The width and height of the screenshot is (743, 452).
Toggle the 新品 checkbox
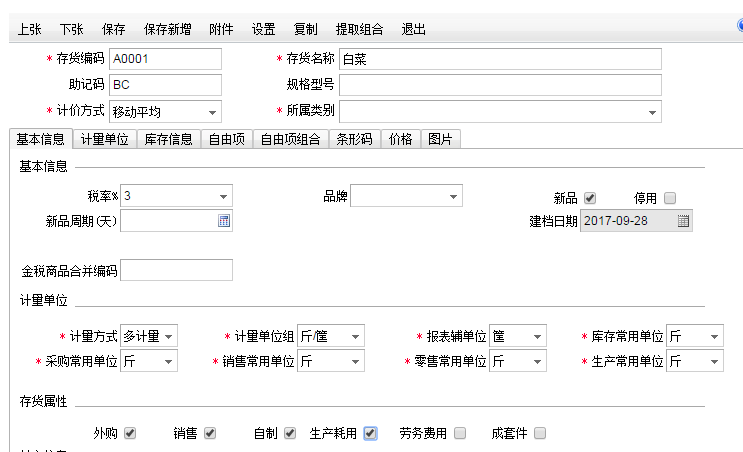(x=590, y=197)
